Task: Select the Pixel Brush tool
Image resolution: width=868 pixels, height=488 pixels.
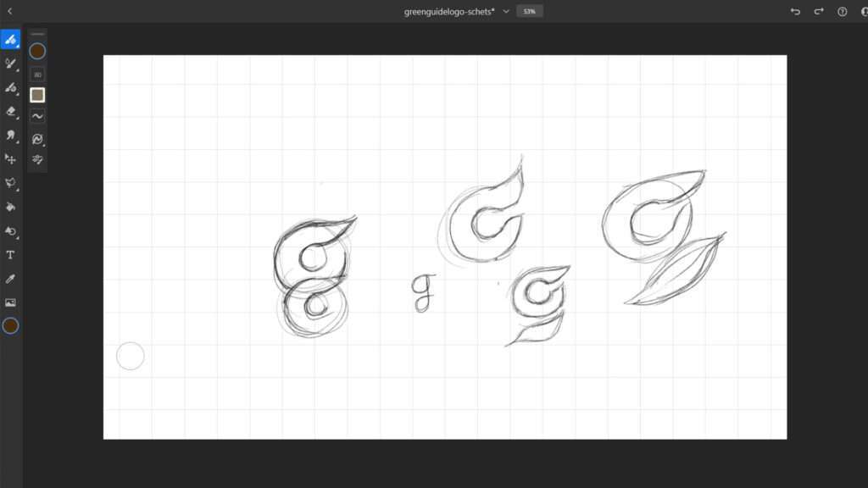Action: click(11, 39)
